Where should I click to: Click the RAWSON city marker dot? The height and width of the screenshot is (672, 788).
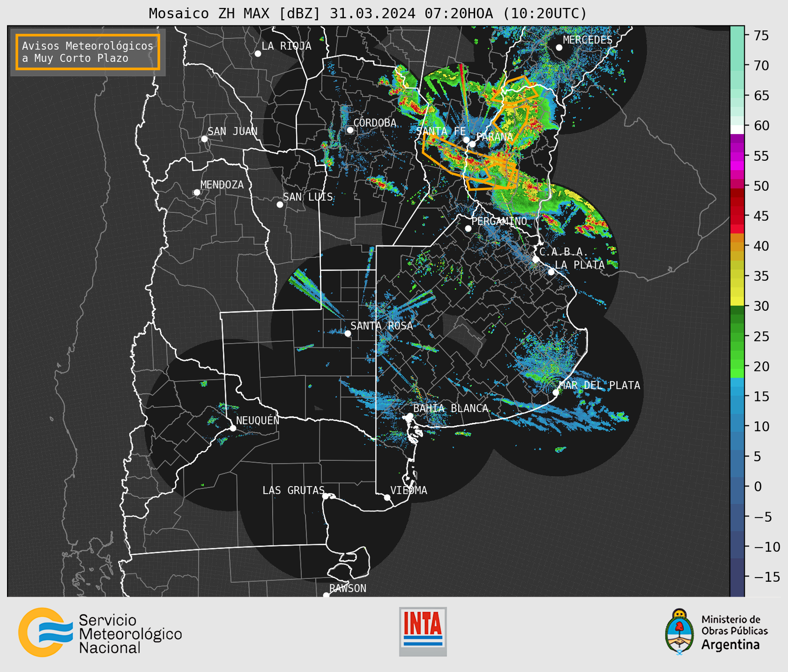tap(326, 595)
